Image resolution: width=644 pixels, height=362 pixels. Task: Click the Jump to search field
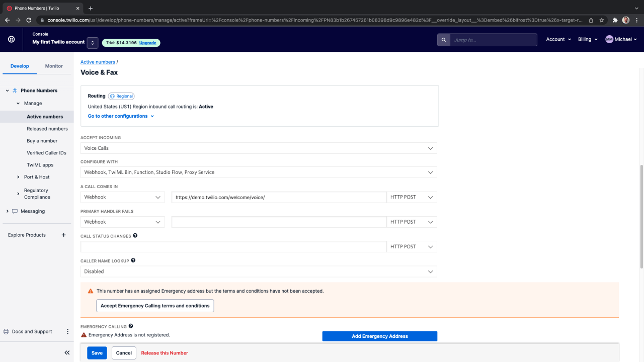(x=493, y=40)
